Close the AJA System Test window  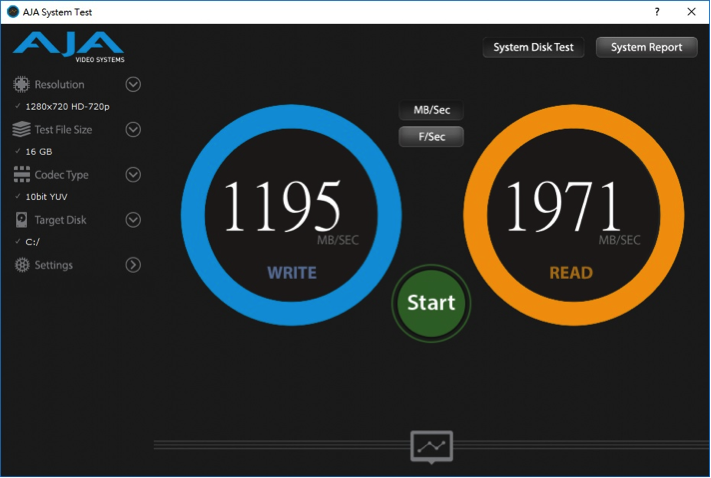691,12
